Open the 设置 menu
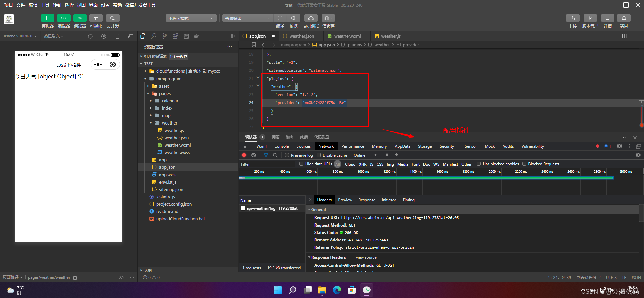 105,5
